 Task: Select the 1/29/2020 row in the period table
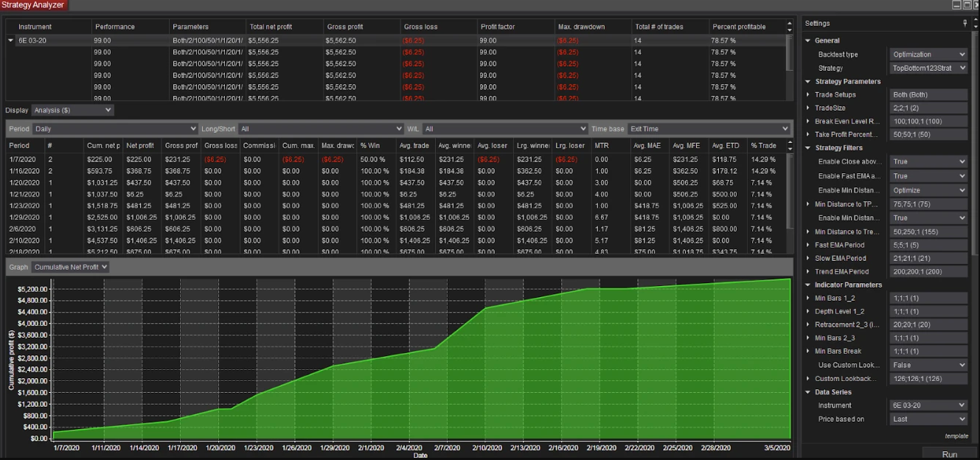coord(395,217)
